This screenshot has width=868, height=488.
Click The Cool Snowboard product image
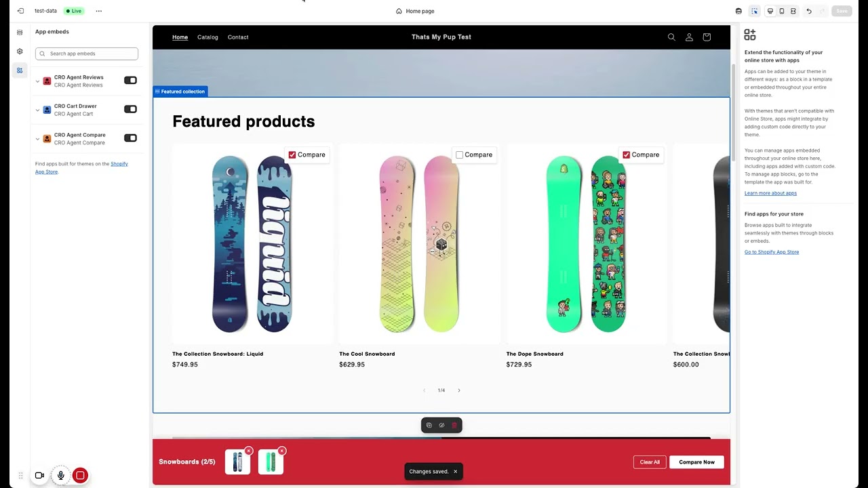click(419, 244)
